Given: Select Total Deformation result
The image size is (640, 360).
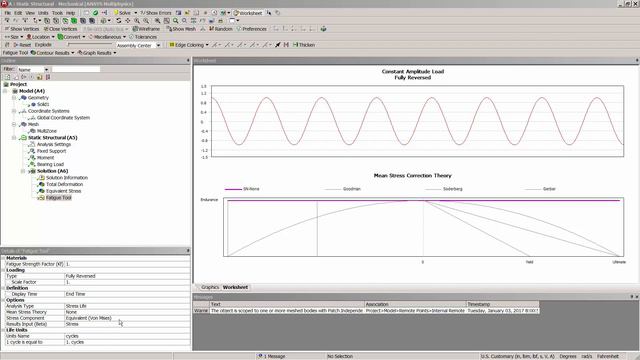Looking at the screenshot, I should pos(64,184).
